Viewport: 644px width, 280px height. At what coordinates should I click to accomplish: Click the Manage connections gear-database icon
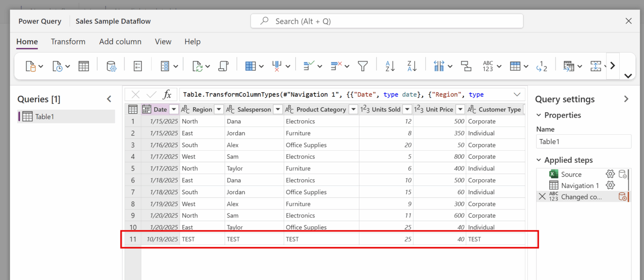tap(111, 66)
